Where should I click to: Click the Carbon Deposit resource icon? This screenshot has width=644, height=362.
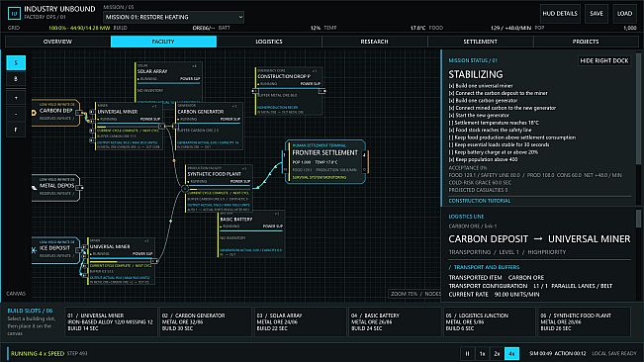[34, 112]
